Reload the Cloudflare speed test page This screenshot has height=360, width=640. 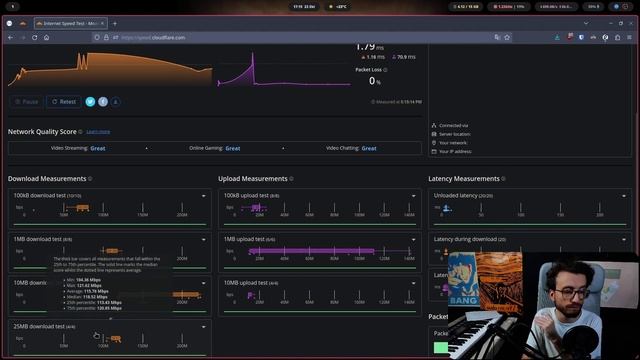coord(35,38)
